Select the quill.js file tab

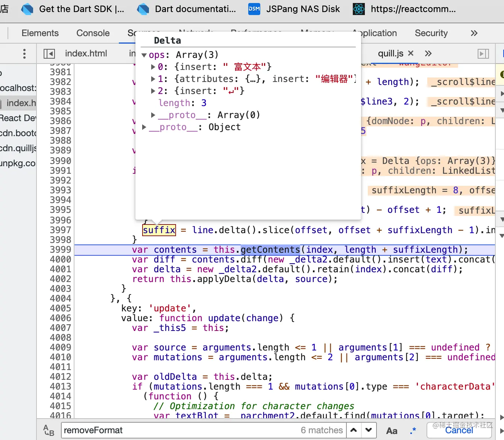390,53
